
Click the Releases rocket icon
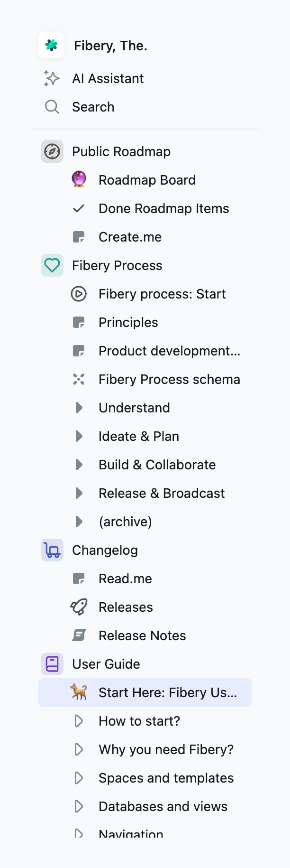click(x=79, y=607)
